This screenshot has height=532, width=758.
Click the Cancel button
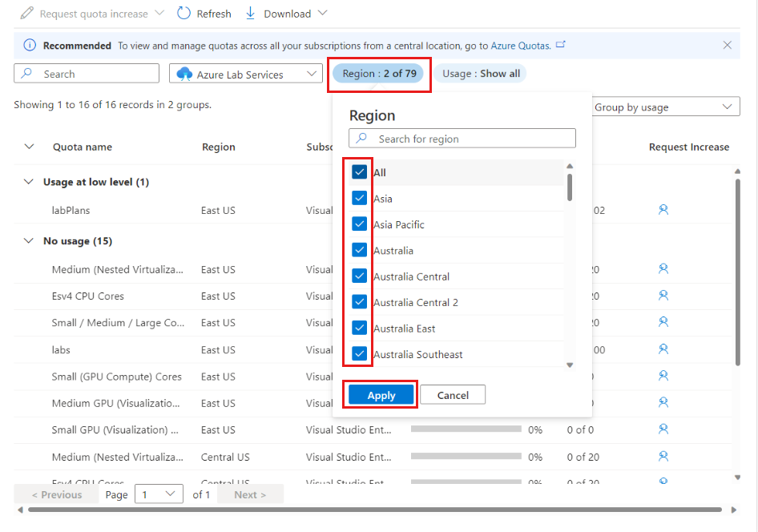(453, 395)
